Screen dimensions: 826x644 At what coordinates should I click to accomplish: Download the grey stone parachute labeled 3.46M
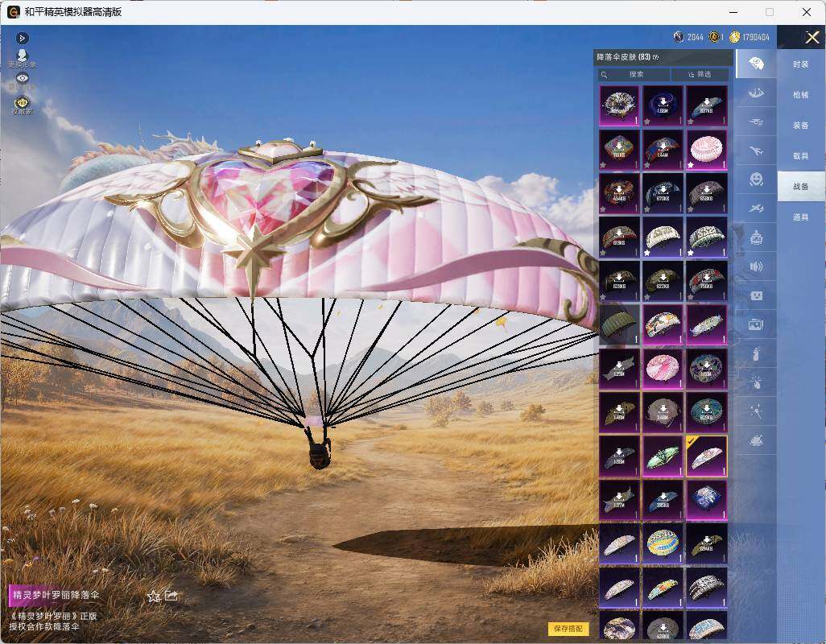(x=663, y=412)
